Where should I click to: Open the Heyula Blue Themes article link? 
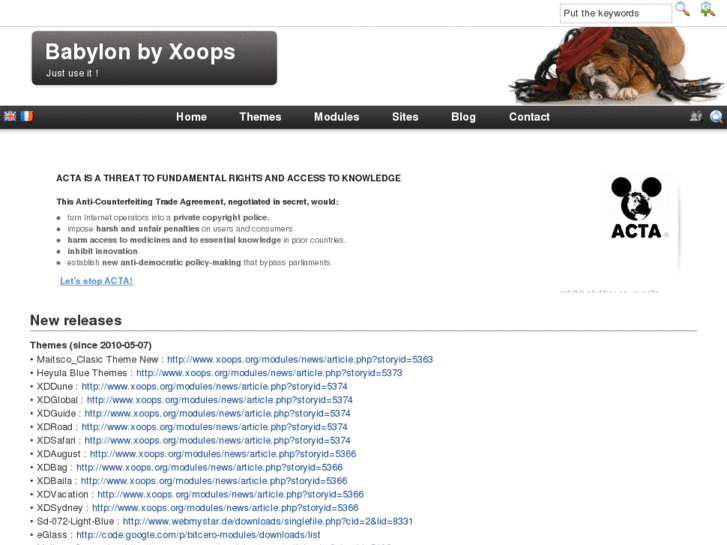click(269, 373)
